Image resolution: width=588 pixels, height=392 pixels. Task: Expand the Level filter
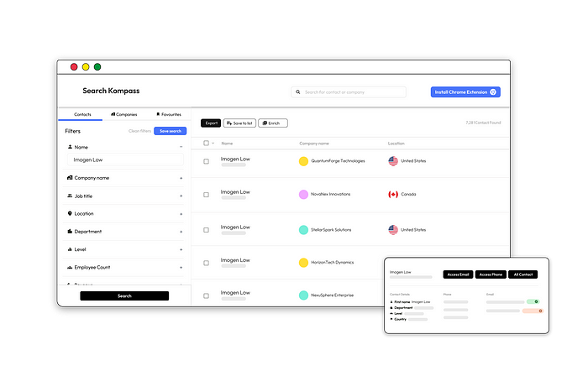[181, 249]
